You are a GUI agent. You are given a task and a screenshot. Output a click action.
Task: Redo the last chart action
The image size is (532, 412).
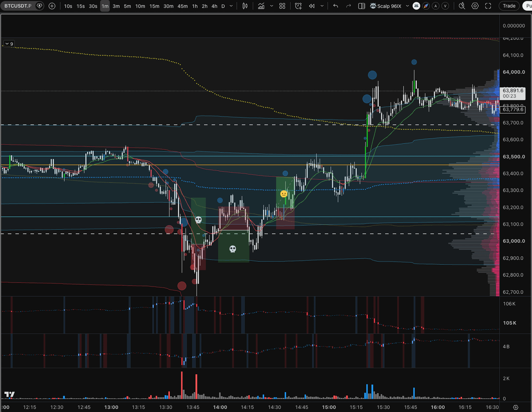coord(348,6)
